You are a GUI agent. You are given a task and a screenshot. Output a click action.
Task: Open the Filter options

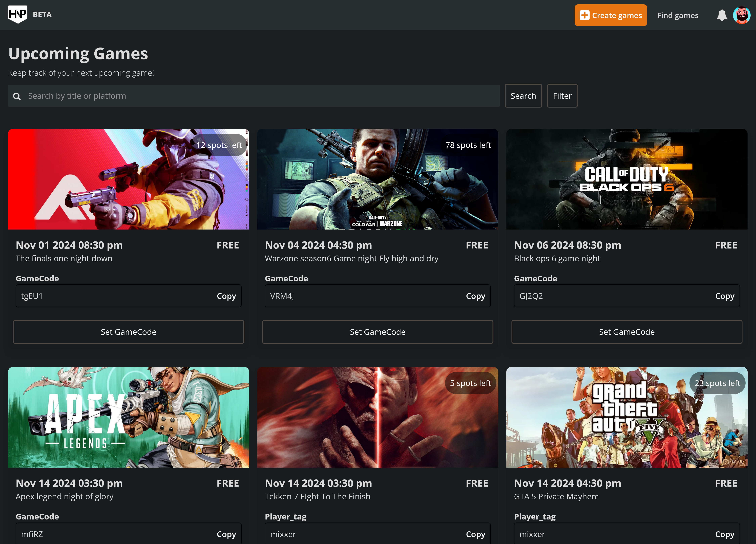pos(562,96)
